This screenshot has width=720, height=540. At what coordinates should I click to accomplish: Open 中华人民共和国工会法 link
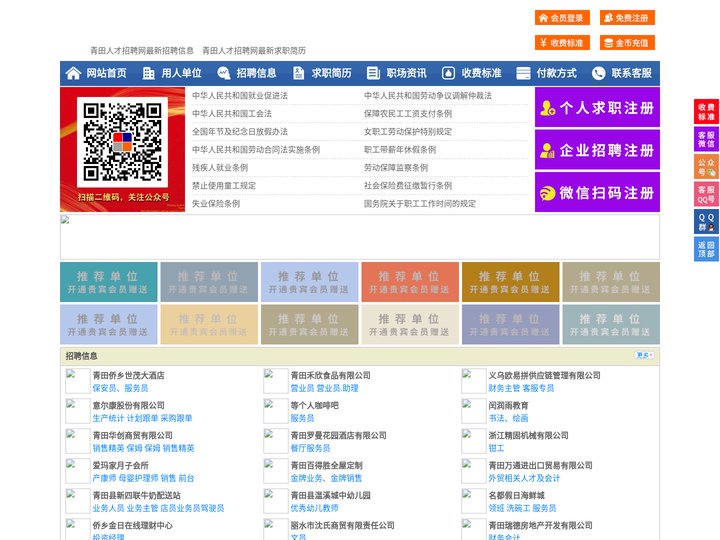(x=232, y=113)
